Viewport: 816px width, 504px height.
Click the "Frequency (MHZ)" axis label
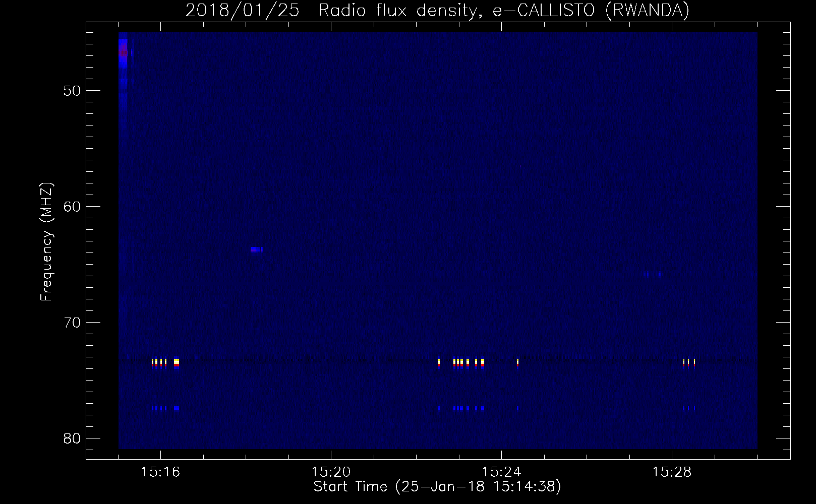point(46,242)
